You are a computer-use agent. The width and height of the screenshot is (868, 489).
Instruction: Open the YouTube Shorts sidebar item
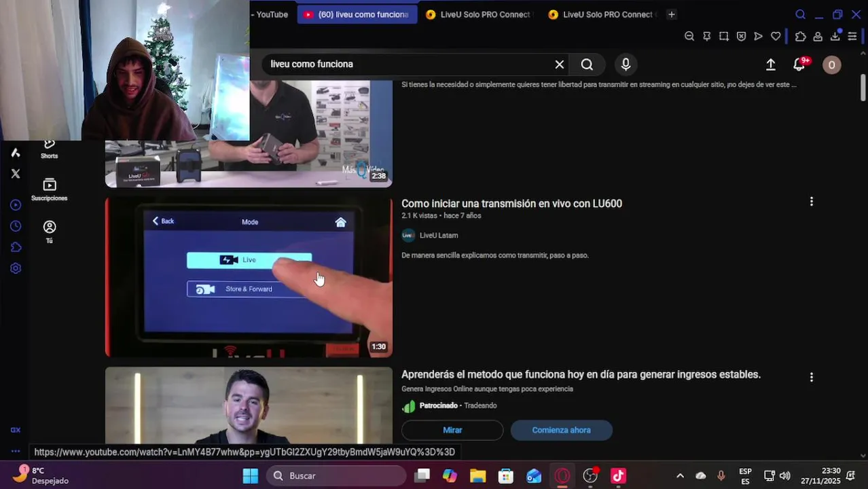pos(49,149)
